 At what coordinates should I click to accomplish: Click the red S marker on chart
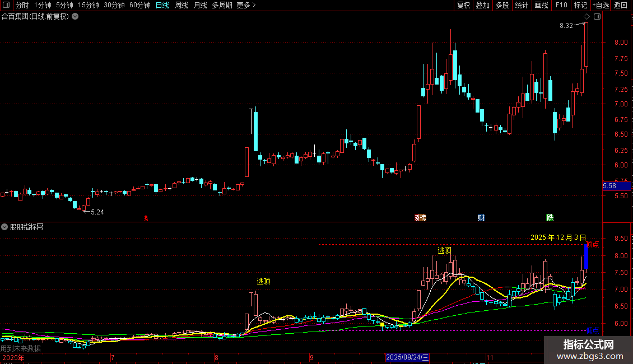(x=146, y=218)
